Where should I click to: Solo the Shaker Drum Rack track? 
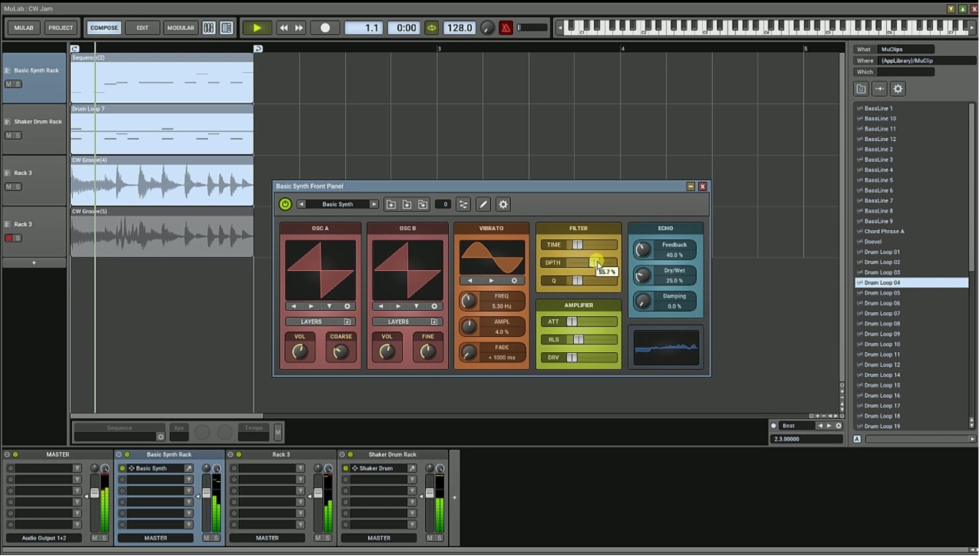pyautogui.click(x=18, y=135)
